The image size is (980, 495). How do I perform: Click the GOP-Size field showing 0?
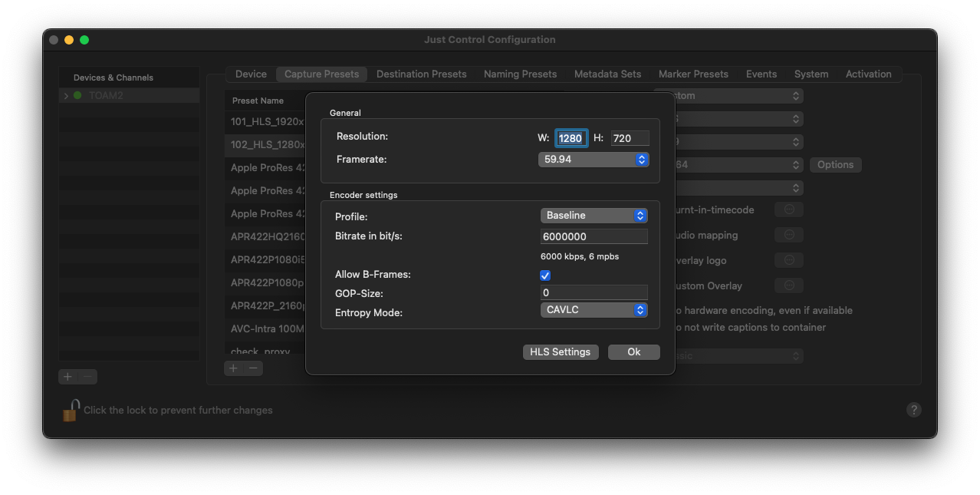(x=594, y=292)
